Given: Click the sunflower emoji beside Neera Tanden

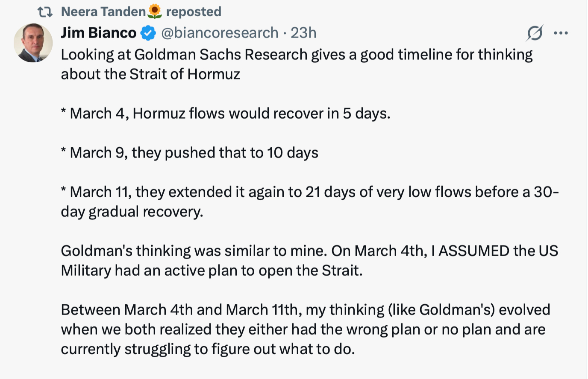Looking at the screenshot, I should pyautogui.click(x=155, y=12).
